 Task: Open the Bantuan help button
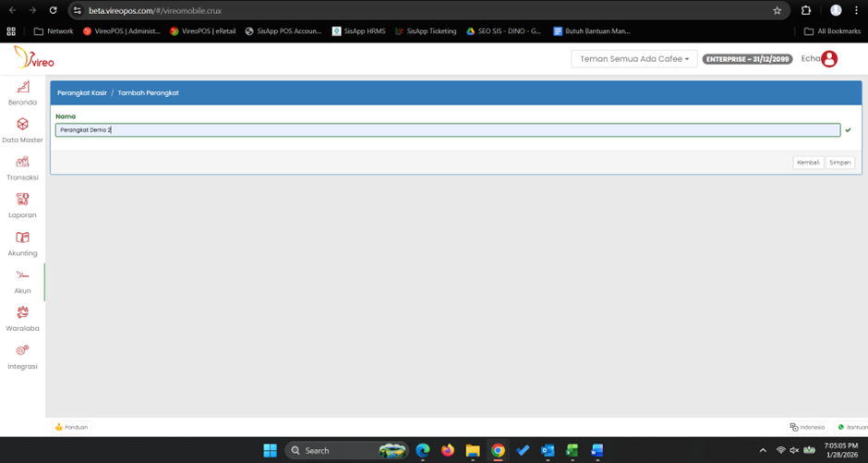point(851,427)
